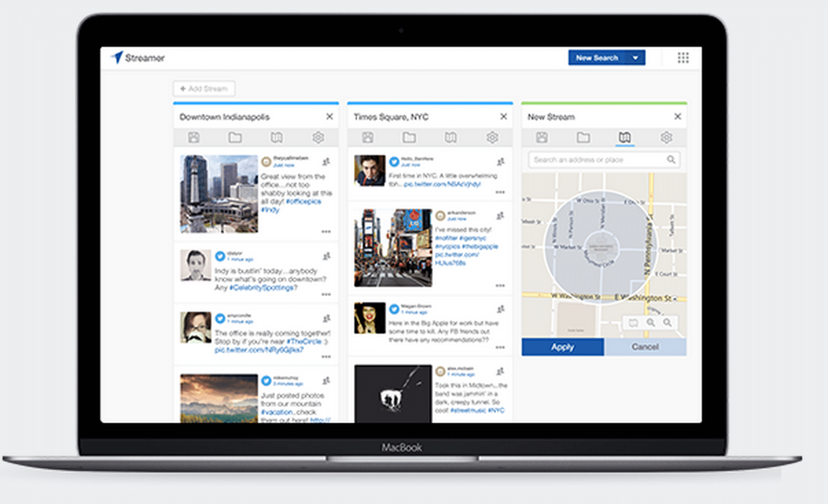Click the save icon in New Stream panel
Image resolution: width=828 pixels, height=504 pixels.
click(x=542, y=137)
